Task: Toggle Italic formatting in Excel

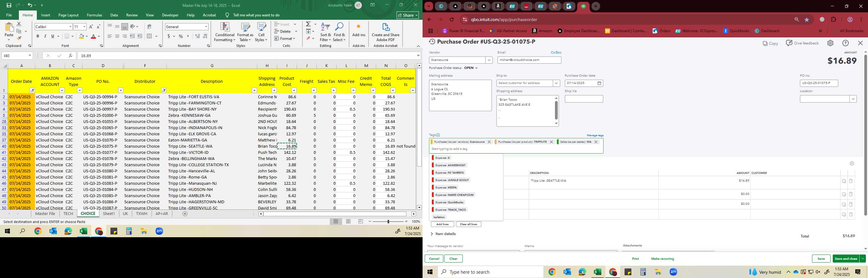Action: (x=45, y=36)
